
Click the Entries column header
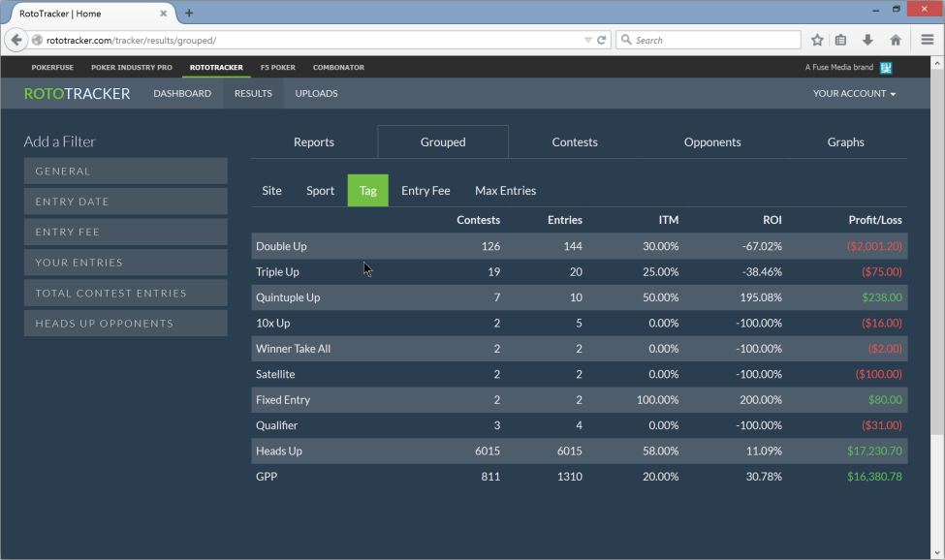(x=565, y=220)
